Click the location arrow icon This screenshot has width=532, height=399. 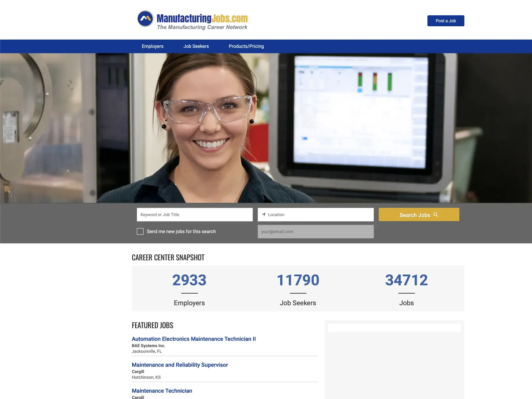(264, 214)
